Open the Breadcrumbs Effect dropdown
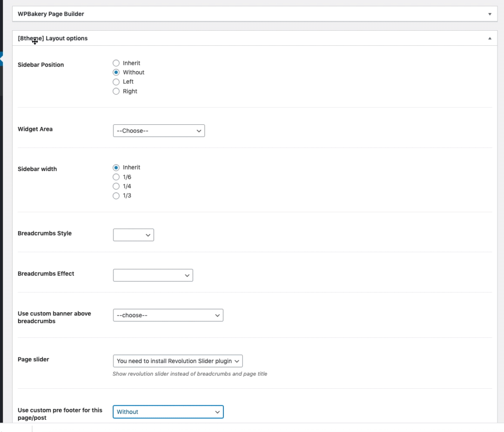Image resolution: width=504 pixels, height=432 pixels. 153,275
